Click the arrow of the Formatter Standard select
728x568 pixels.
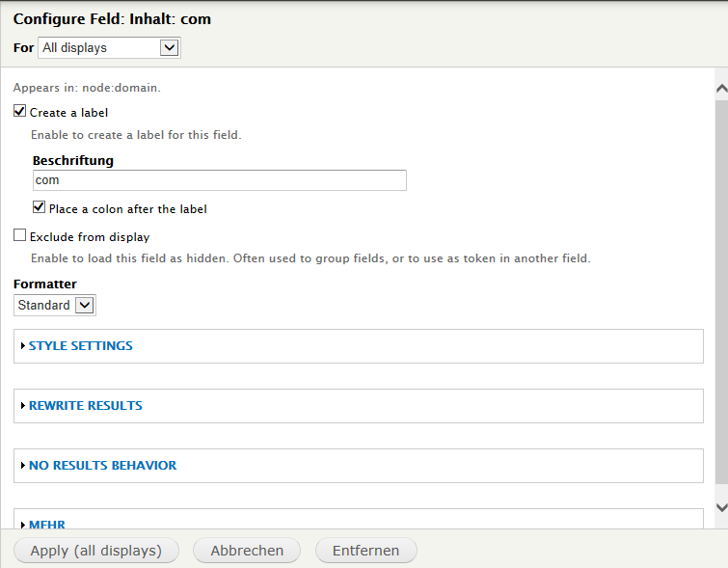coord(85,305)
